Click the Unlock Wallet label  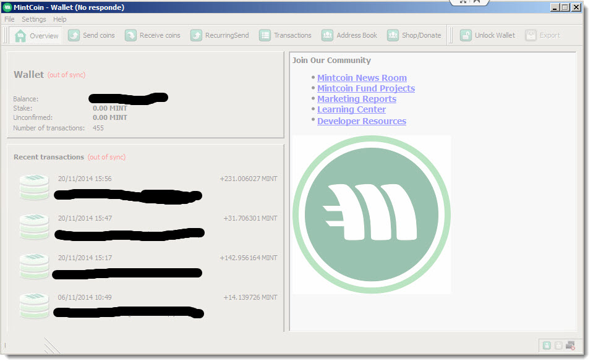click(495, 35)
